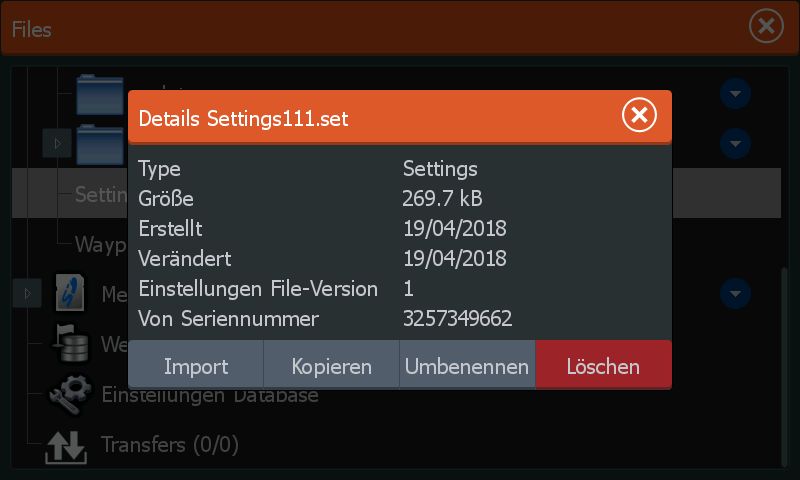The image size is (800, 480).
Task: Open the second blue dropdown arrow
Action: (736, 142)
